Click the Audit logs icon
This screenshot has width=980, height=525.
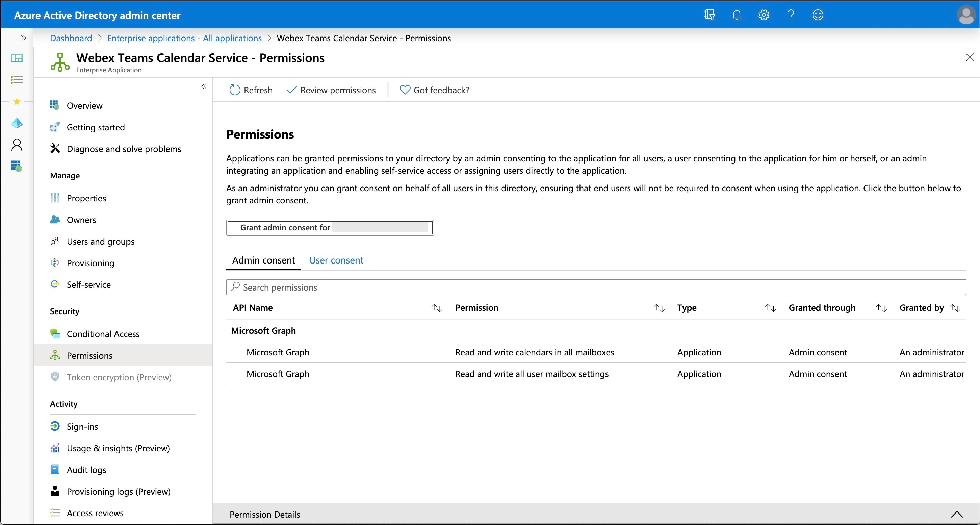55,469
